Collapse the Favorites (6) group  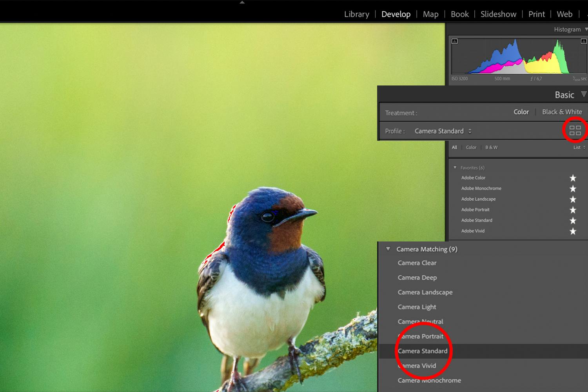455,167
